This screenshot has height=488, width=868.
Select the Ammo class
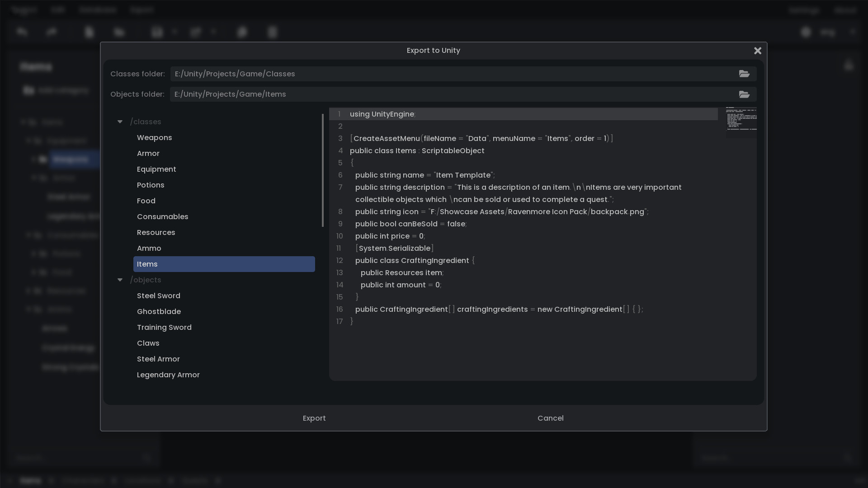click(x=149, y=248)
